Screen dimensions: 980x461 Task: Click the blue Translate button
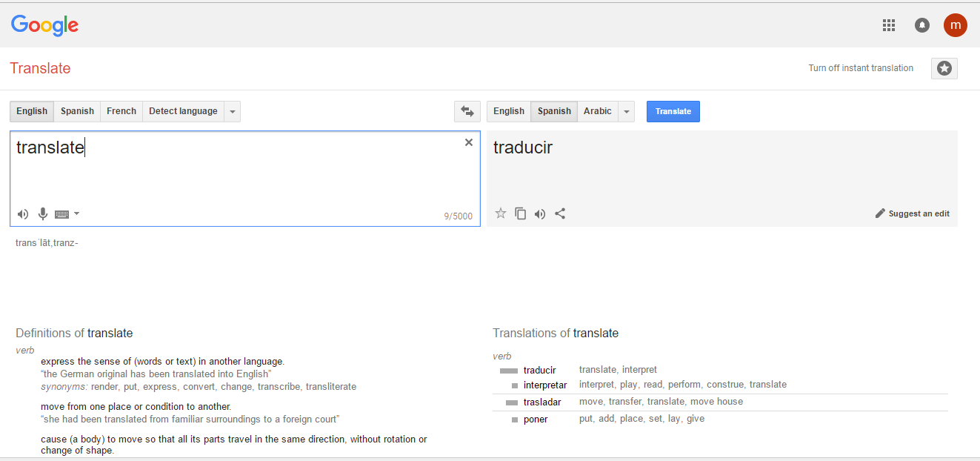click(x=673, y=111)
